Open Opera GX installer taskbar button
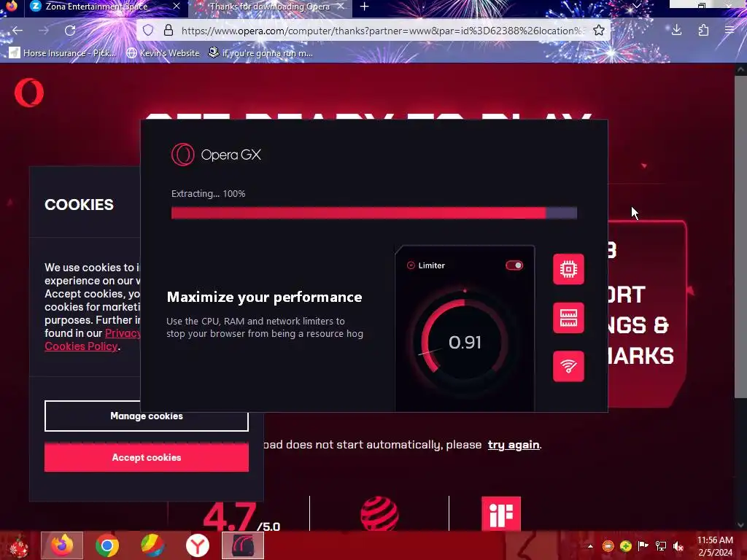747x560 pixels. click(x=243, y=545)
